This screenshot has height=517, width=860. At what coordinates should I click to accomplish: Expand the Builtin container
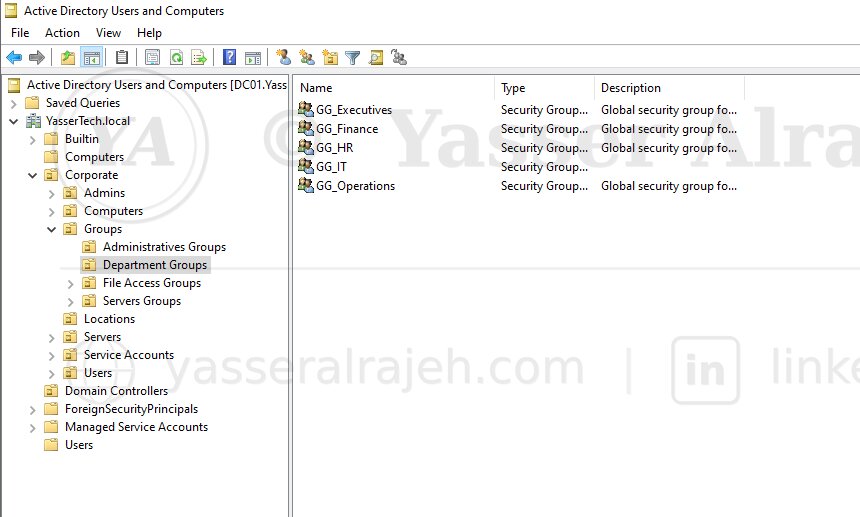[32, 140]
